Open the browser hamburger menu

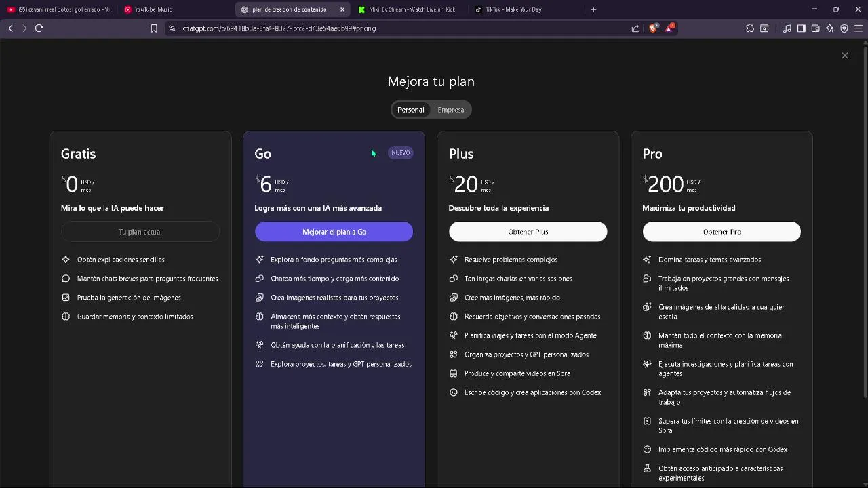click(x=859, y=28)
